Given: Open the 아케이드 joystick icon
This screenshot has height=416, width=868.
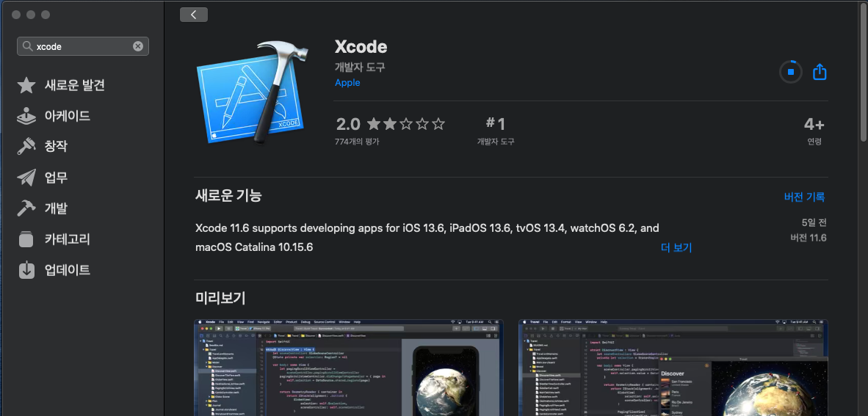Looking at the screenshot, I should [26, 116].
